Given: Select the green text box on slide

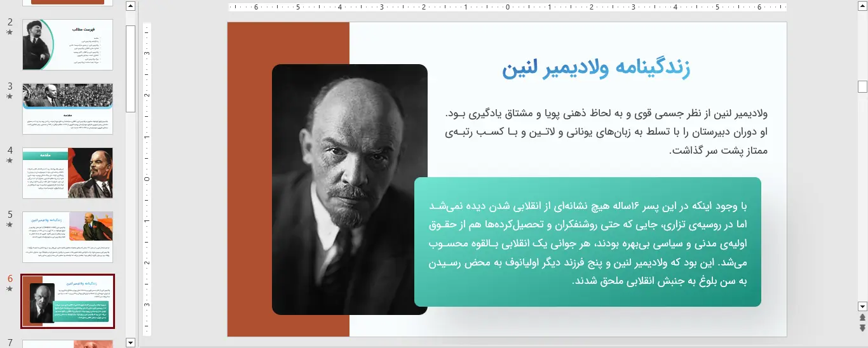Looking at the screenshot, I should [x=588, y=242].
